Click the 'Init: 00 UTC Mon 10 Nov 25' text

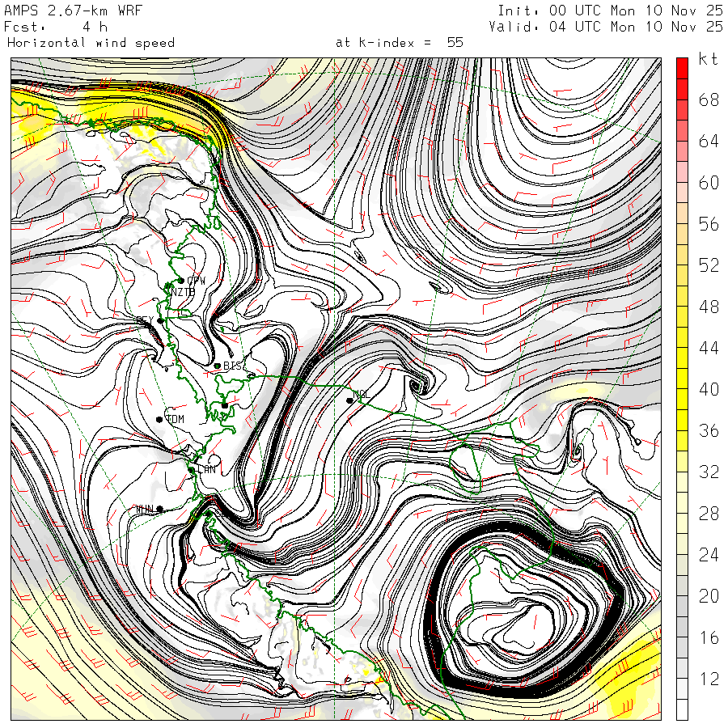(610, 11)
